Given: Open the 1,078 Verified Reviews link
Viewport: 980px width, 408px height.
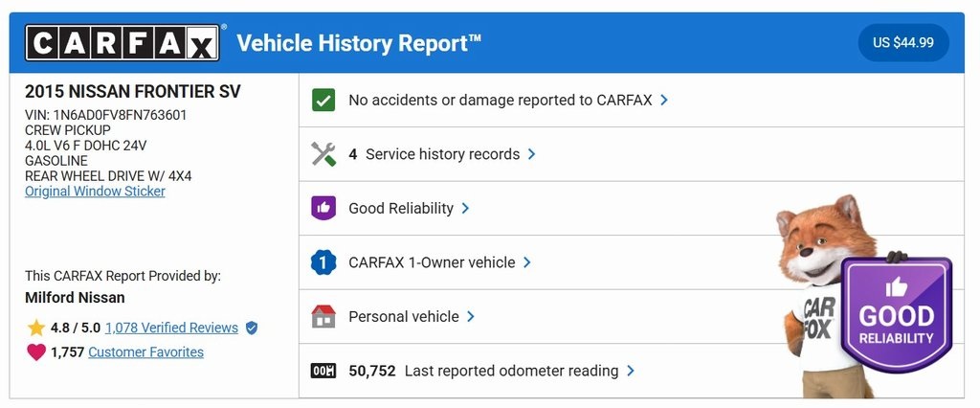Looking at the screenshot, I should point(171,328).
